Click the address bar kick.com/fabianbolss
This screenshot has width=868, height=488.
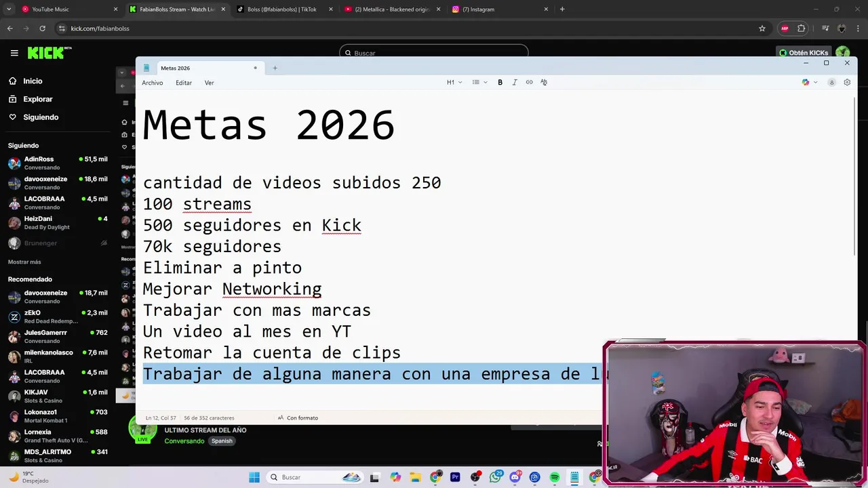coord(100,28)
